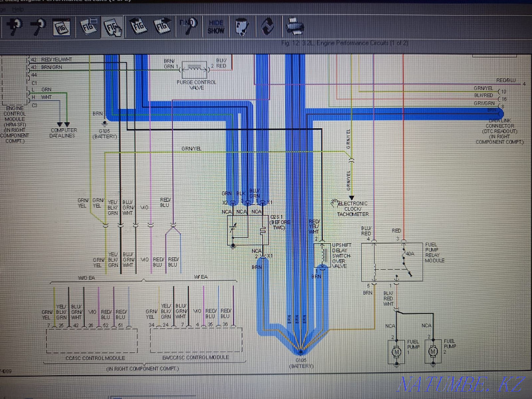Image resolution: width=532 pixels, height=399 pixels.
Task: Click the "40A" fuse label in relay module
Action: pyautogui.click(x=410, y=253)
